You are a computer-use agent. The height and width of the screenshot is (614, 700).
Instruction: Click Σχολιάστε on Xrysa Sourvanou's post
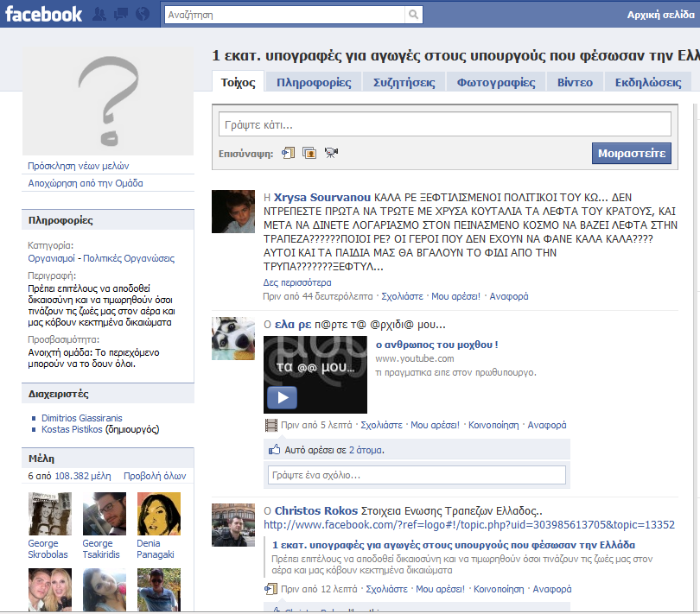tap(402, 296)
